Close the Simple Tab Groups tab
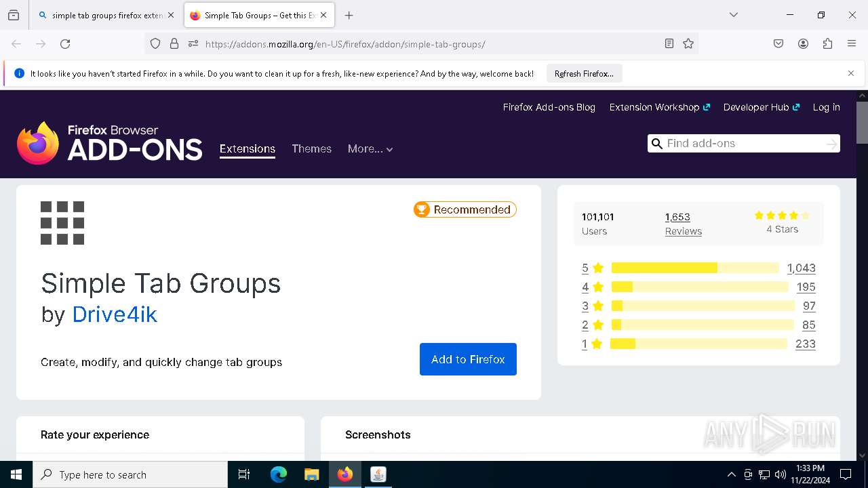The height and width of the screenshot is (488, 868). click(x=323, y=15)
